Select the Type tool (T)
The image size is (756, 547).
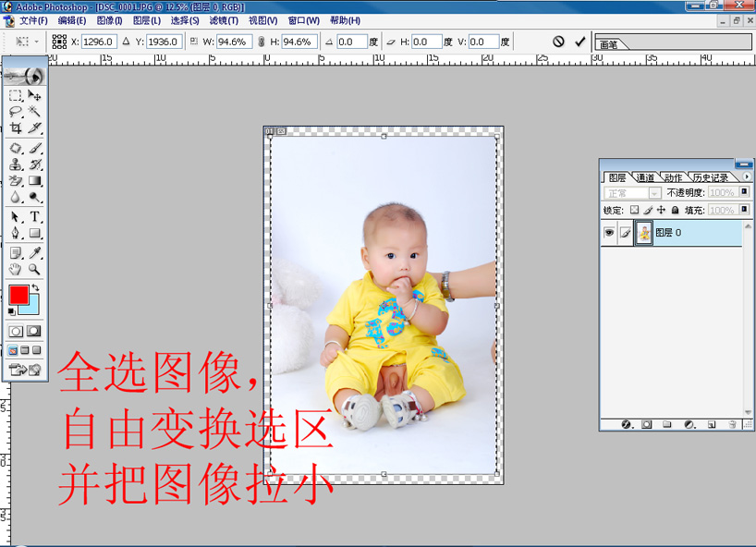[x=34, y=216]
